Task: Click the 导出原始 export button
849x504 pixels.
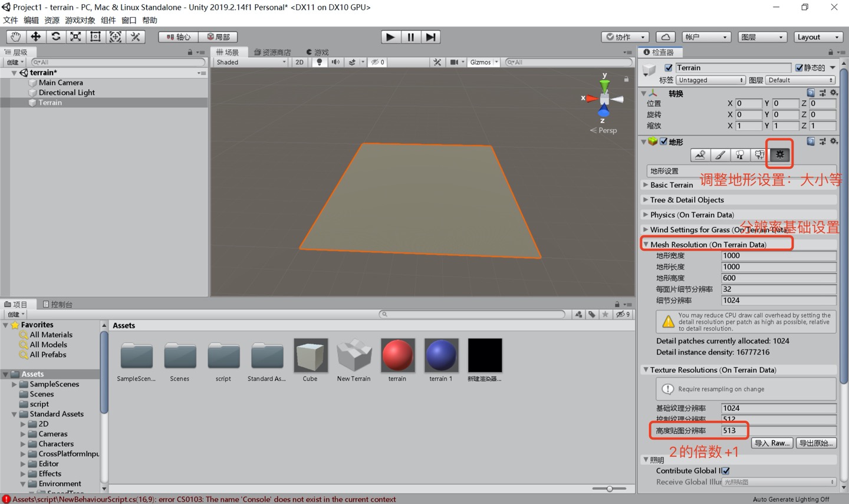Action: tap(816, 443)
